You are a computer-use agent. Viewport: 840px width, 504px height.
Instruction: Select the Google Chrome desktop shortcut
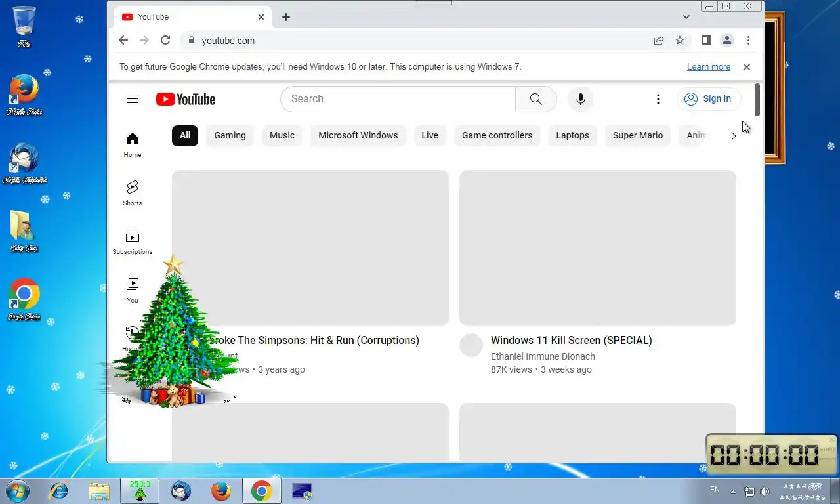pos(24,299)
